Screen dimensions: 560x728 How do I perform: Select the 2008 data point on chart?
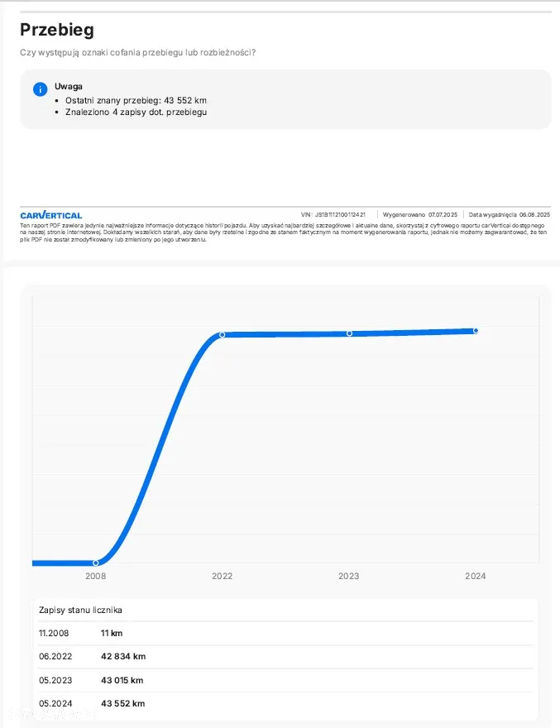tap(96, 563)
